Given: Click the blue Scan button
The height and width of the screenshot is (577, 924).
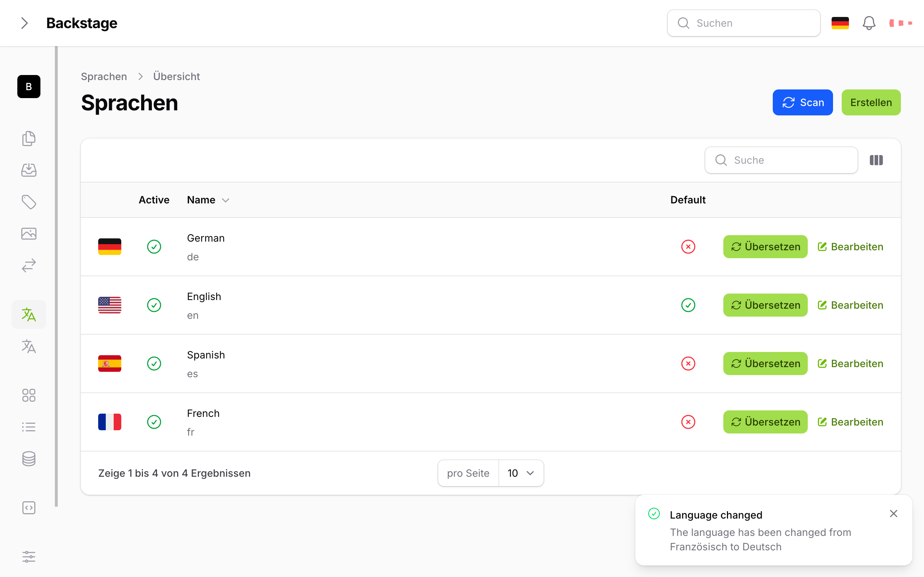Looking at the screenshot, I should [803, 102].
